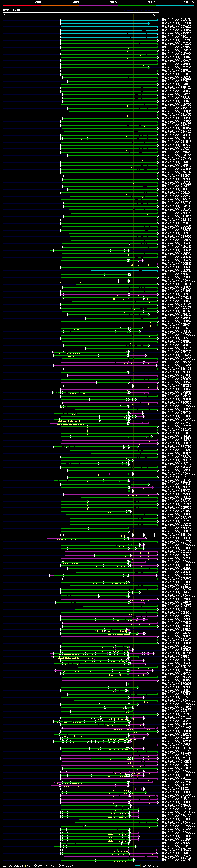
Task: Click hit label UniRef100_Q38M49
Action: (177, 57)
